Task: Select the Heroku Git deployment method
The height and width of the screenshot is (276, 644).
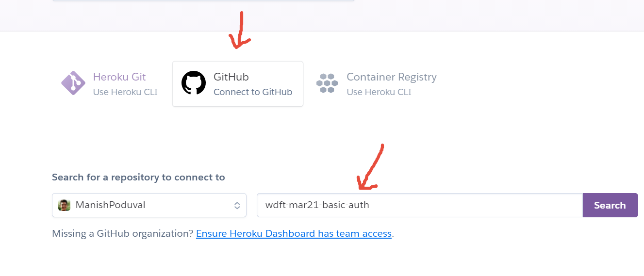Action: pyautogui.click(x=109, y=83)
